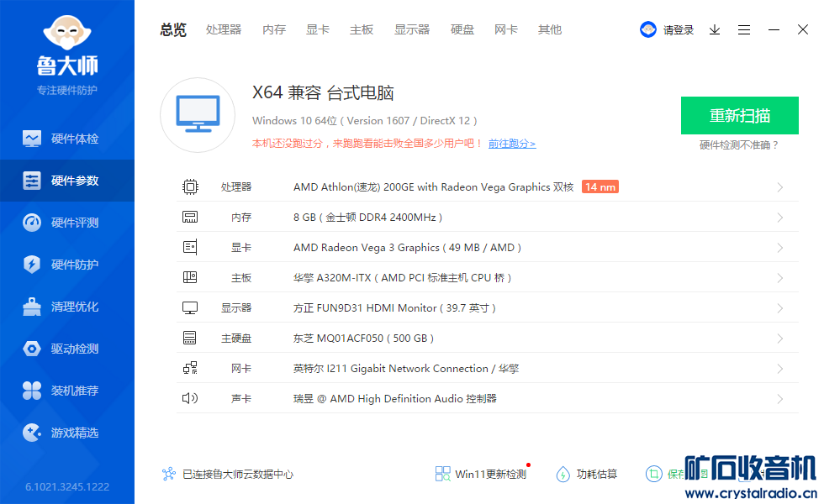
Task: Open 功耗估算 power estimate
Action: point(586,474)
